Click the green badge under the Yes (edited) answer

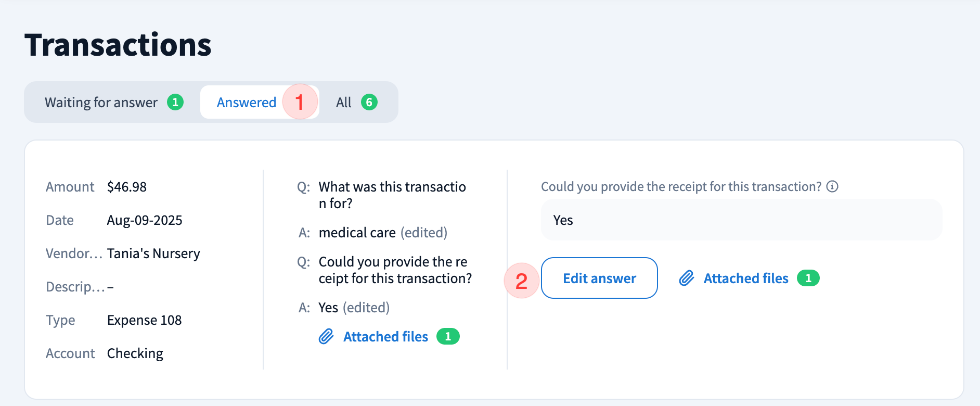[447, 337]
